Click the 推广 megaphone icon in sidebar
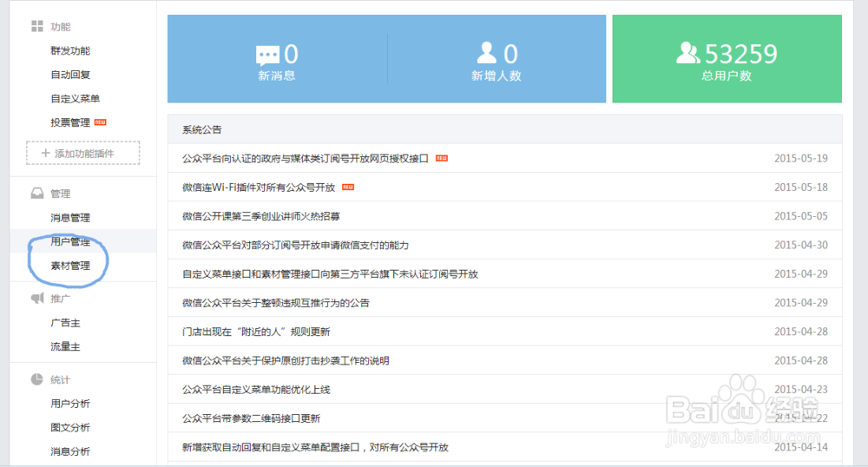Image resolution: width=868 pixels, height=467 pixels. (37, 299)
